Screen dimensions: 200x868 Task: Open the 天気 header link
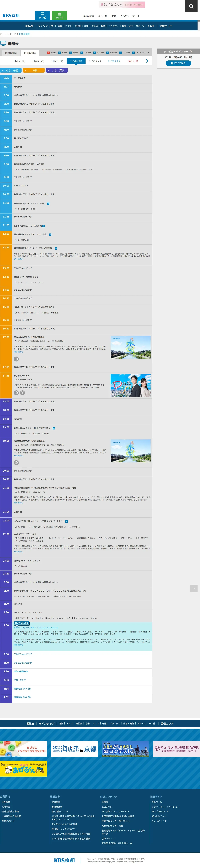(114, 16)
